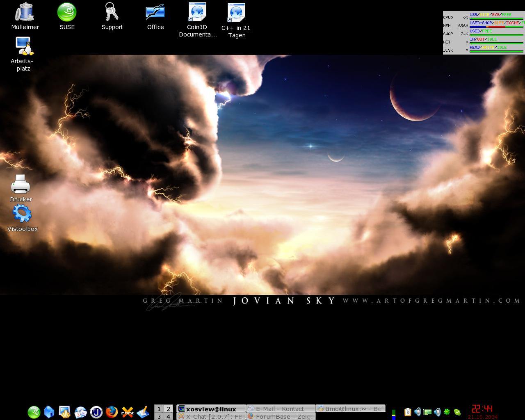Click the small green-blue system monitor applet
Screen dimensions: 525x420
394,414
